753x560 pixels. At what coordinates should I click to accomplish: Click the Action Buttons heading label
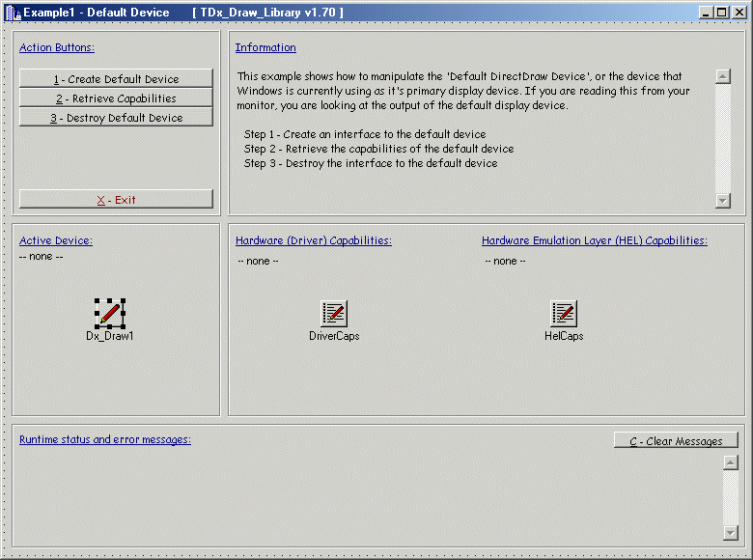(57, 47)
